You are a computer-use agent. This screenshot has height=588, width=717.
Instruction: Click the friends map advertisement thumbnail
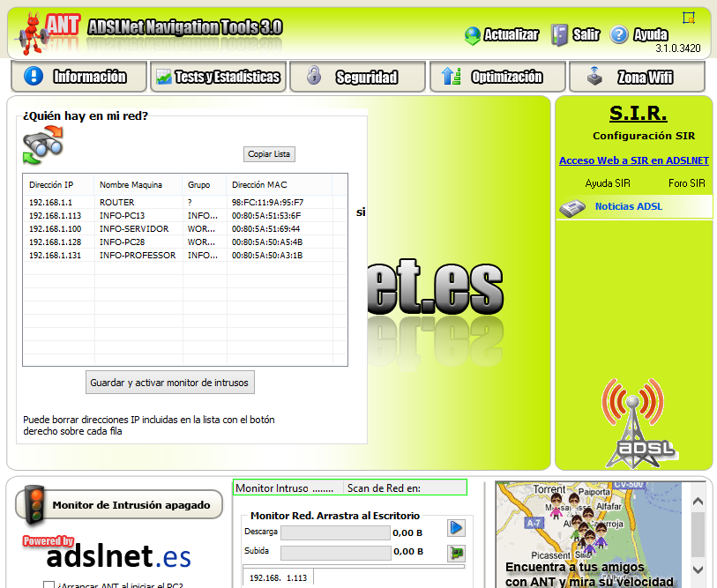[x=588, y=534]
